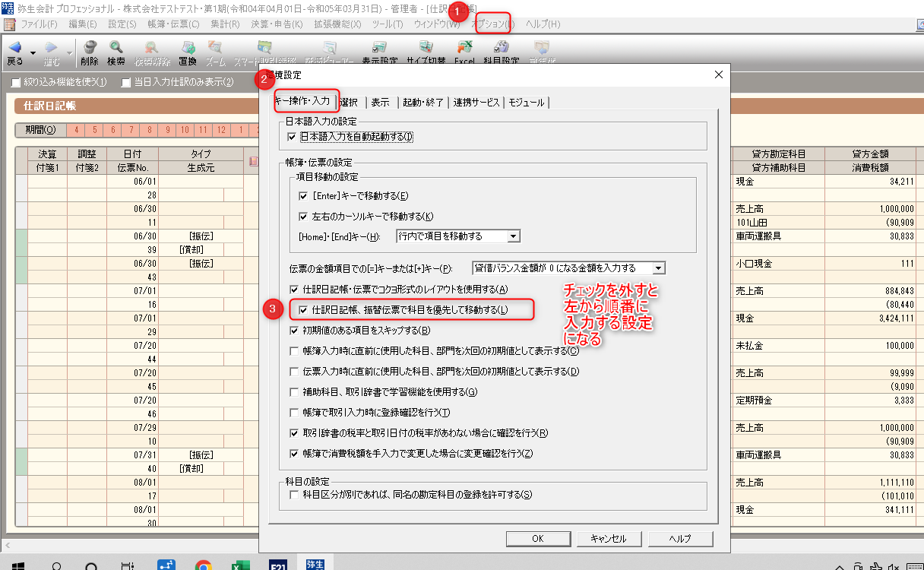
Task: Click the 置換 (replace) toolbar icon
Action: tap(188, 52)
